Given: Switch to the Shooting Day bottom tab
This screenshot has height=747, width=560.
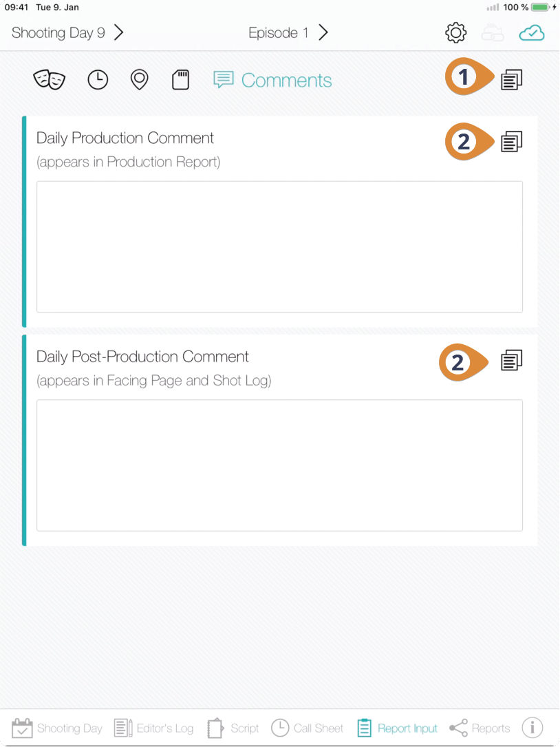Looking at the screenshot, I should tap(57, 728).
